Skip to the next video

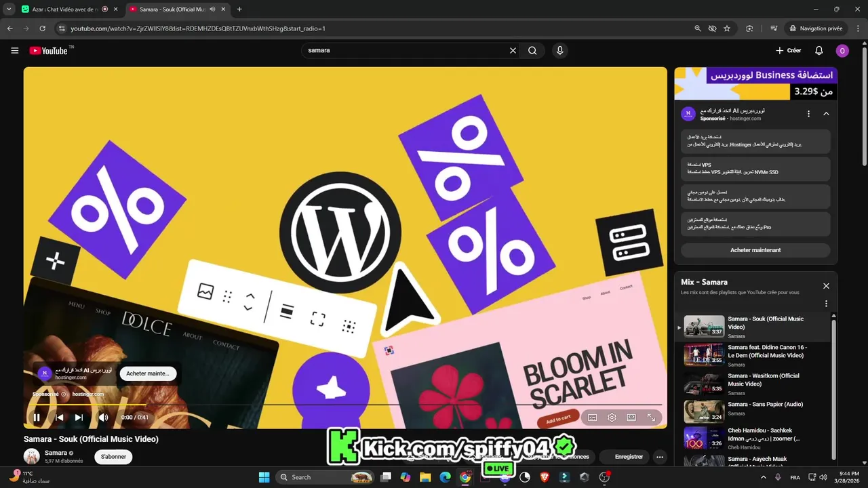(79, 418)
